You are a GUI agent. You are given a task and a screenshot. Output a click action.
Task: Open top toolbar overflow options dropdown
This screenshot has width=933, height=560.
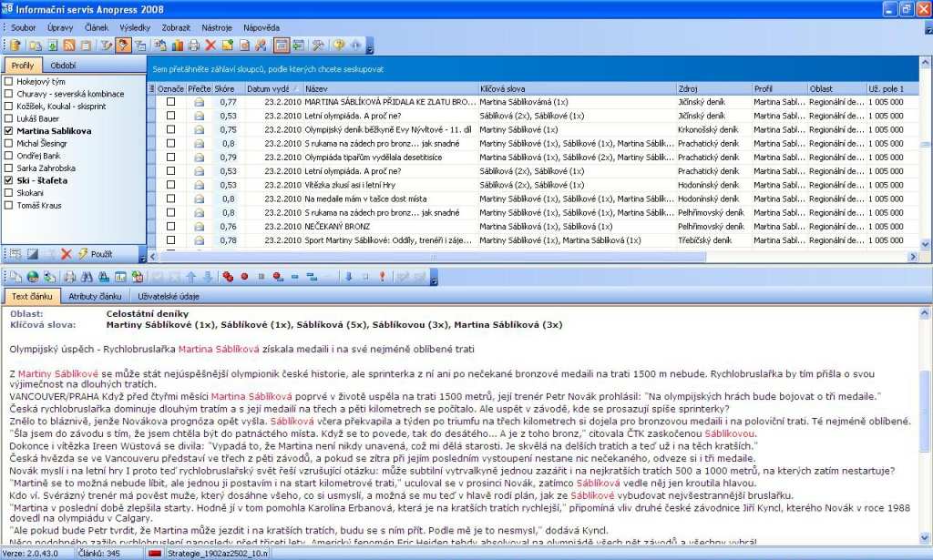tap(370, 46)
